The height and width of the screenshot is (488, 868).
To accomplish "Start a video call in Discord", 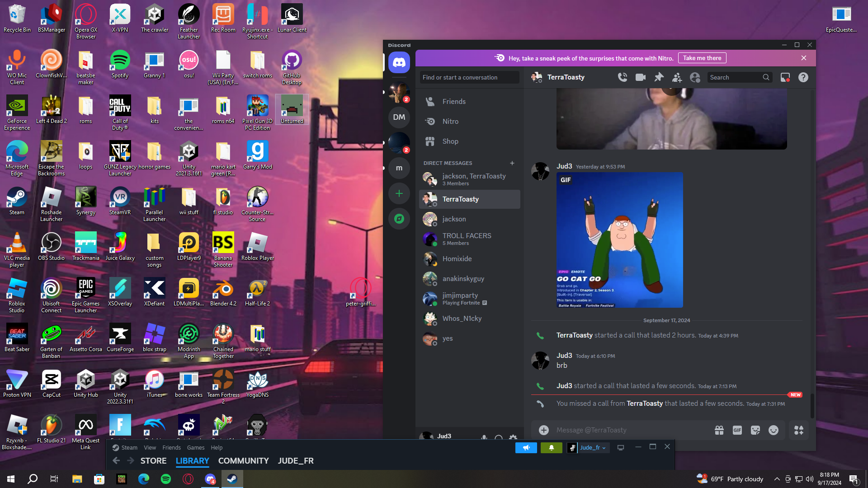I will coord(641,77).
